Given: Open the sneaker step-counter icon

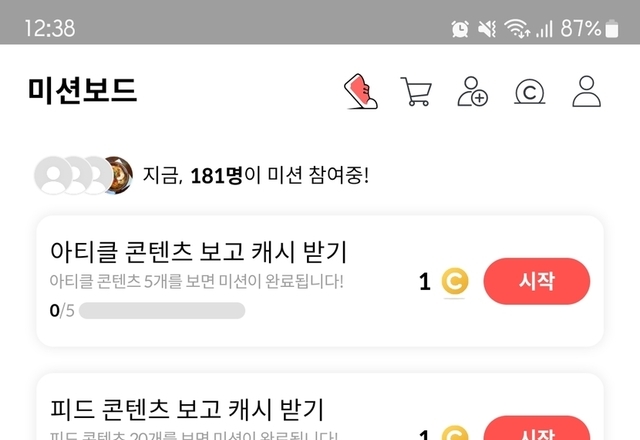Looking at the screenshot, I should coord(361,91).
